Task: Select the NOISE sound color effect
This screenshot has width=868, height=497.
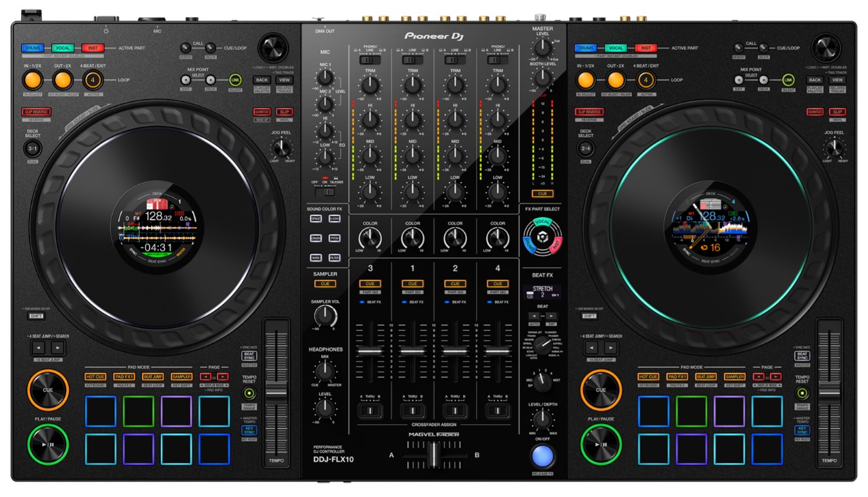Action: tap(316, 258)
